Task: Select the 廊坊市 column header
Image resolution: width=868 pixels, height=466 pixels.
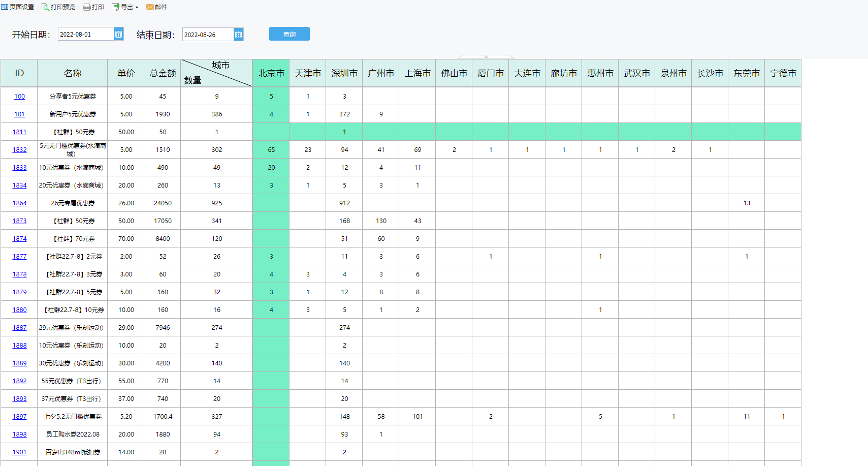Action: [x=564, y=73]
